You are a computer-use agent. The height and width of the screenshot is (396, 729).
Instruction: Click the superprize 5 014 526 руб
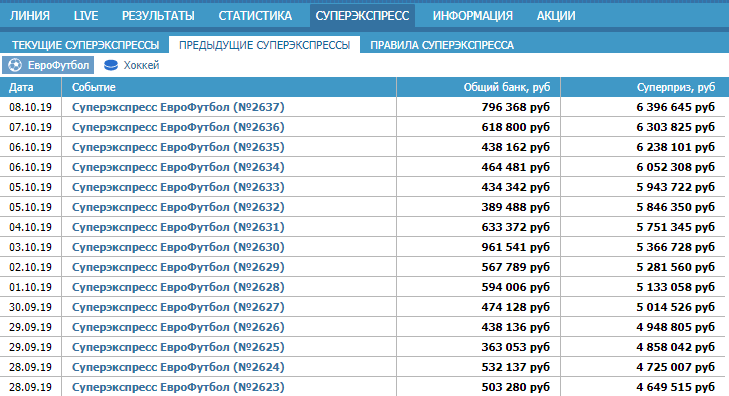click(676, 307)
